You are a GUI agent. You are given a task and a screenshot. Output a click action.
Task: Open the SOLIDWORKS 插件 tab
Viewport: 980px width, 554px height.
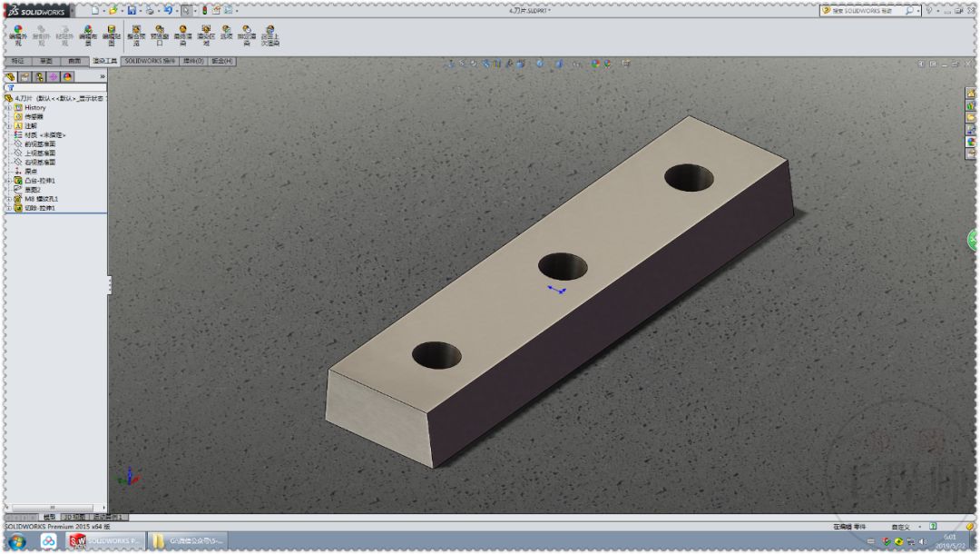tap(149, 61)
